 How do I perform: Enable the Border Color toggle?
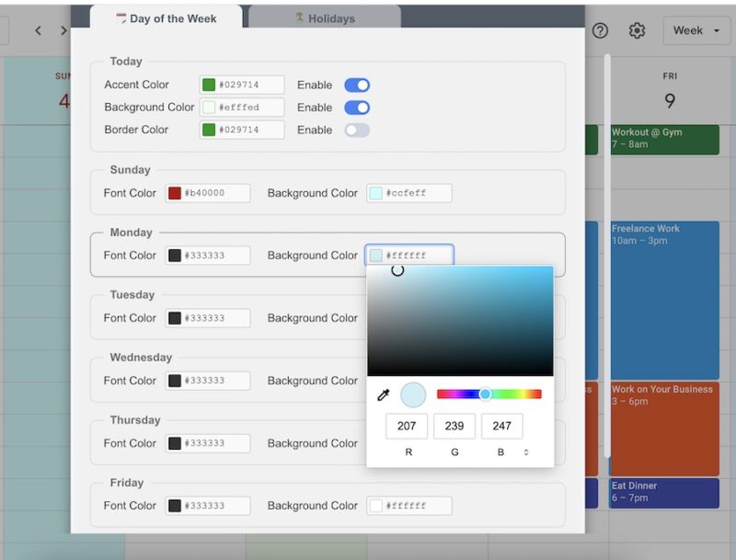[355, 130]
